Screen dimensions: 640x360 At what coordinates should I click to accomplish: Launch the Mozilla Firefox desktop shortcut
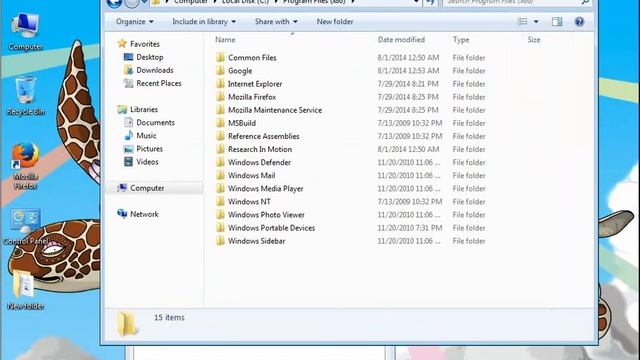click(x=25, y=165)
